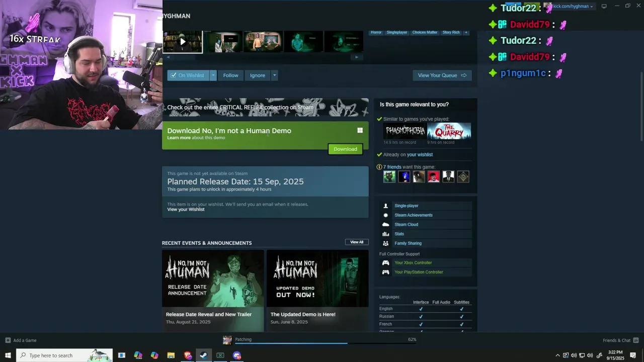Open first friend avatar with green cat
644x362 pixels.
tap(389, 176)
